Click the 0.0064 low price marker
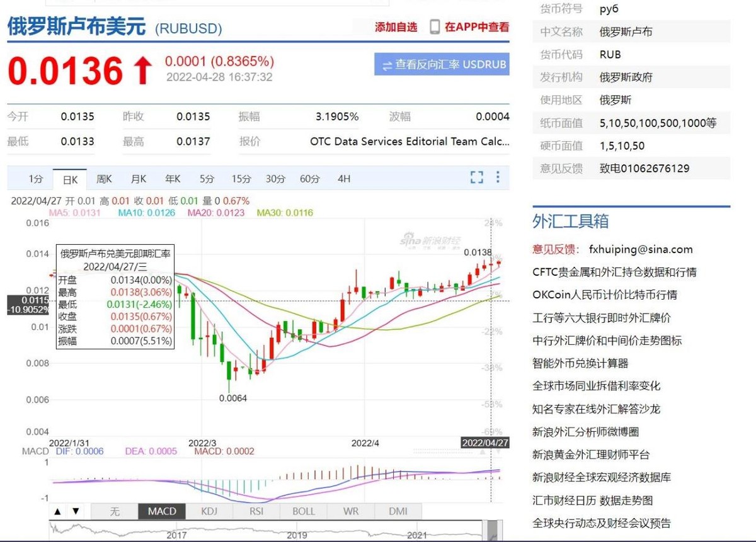This screenshot has width=756, height=542. coord(232,398)
